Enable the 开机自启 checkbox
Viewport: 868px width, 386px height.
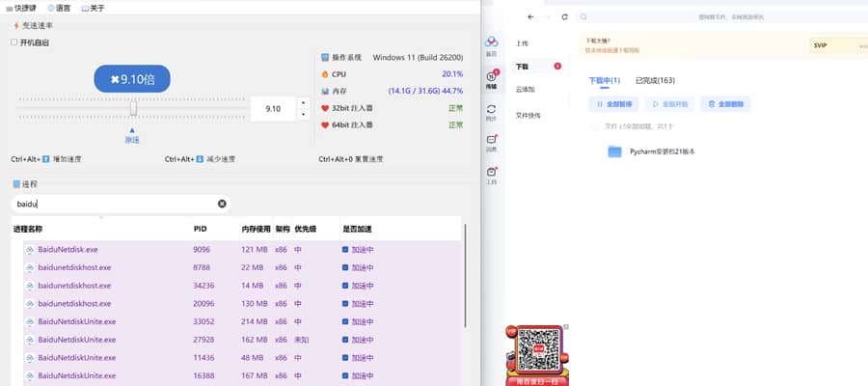pyautogui.click(x=14, y=42)
